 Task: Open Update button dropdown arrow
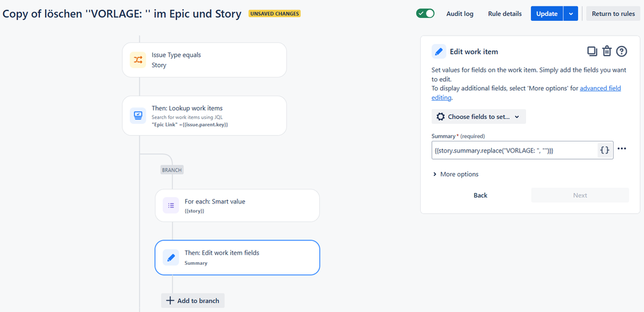tap(571, 14)
